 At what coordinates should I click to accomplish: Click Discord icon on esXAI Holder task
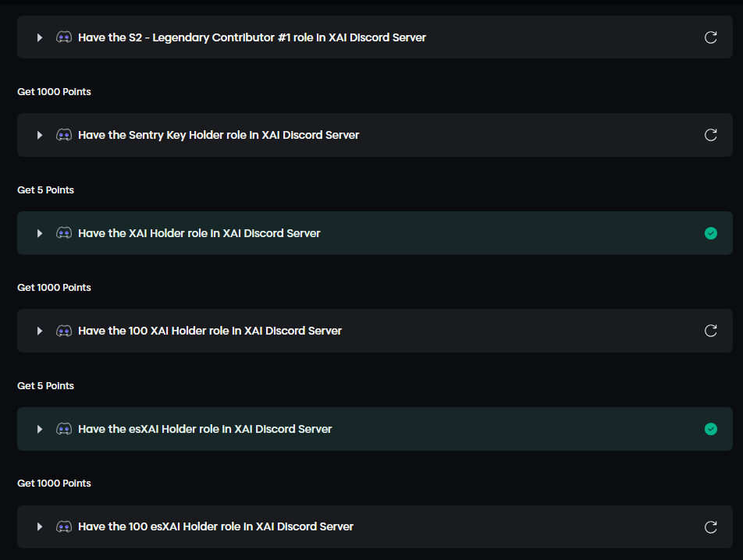pyautogui.click(x=64, y=429)
